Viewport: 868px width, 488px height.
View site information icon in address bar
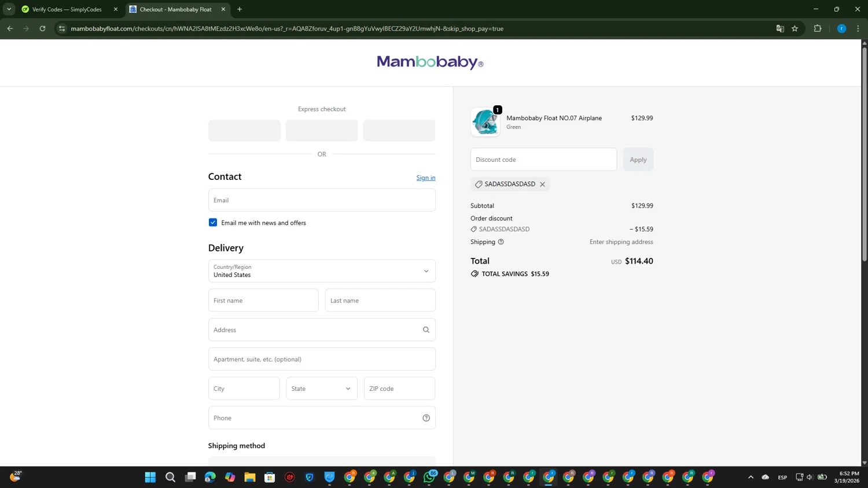point(62,28)
